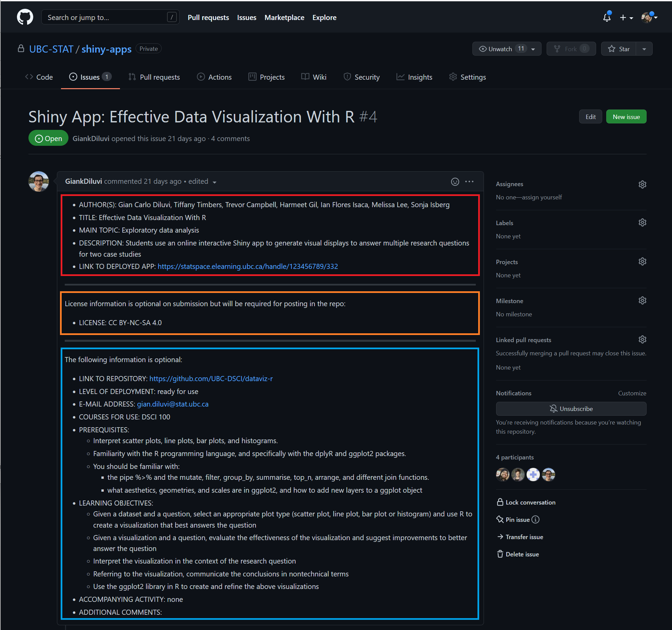Add a reaction with the smiley icon

pos(455,181)
